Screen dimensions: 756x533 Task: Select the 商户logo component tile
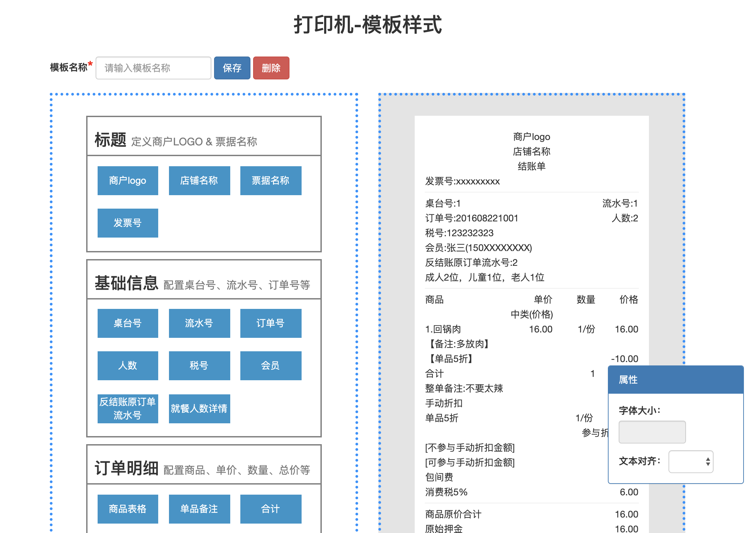(128, 181)
